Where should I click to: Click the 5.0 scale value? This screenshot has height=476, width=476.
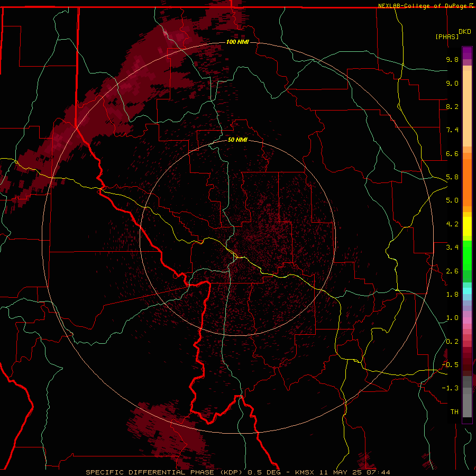pyautogui.click(x=452, y=200)
